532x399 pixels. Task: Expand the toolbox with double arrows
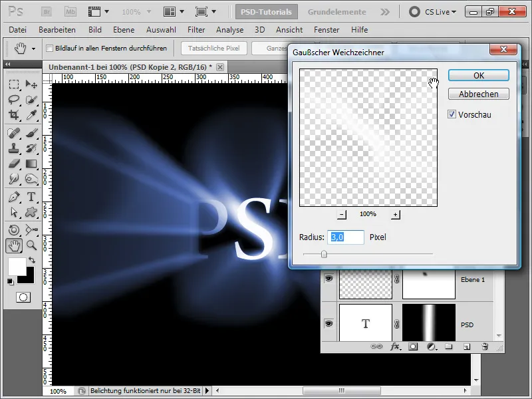tap(7, 64)
